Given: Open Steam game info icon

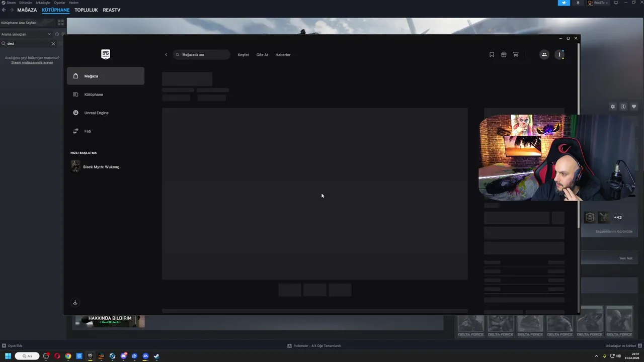Looking at the screenshot, I should click(x=623, y=107).
